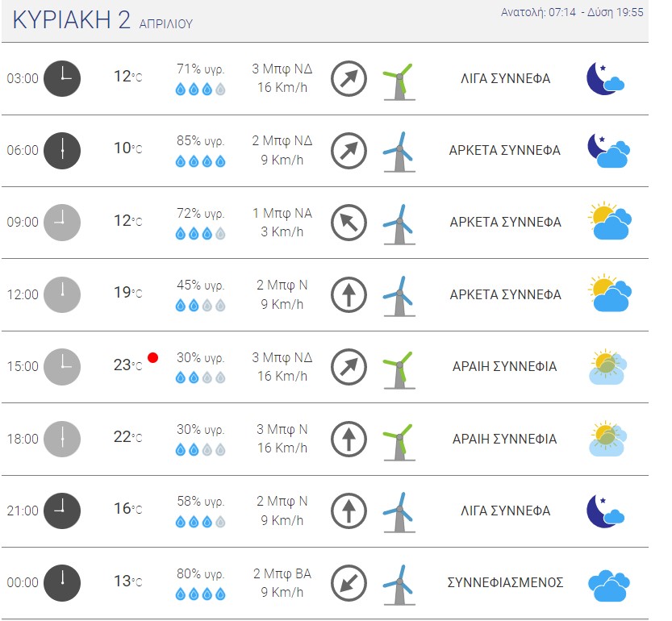
Task: Click the overcast cloud icon at 00:00
Action: pos(609,586)
